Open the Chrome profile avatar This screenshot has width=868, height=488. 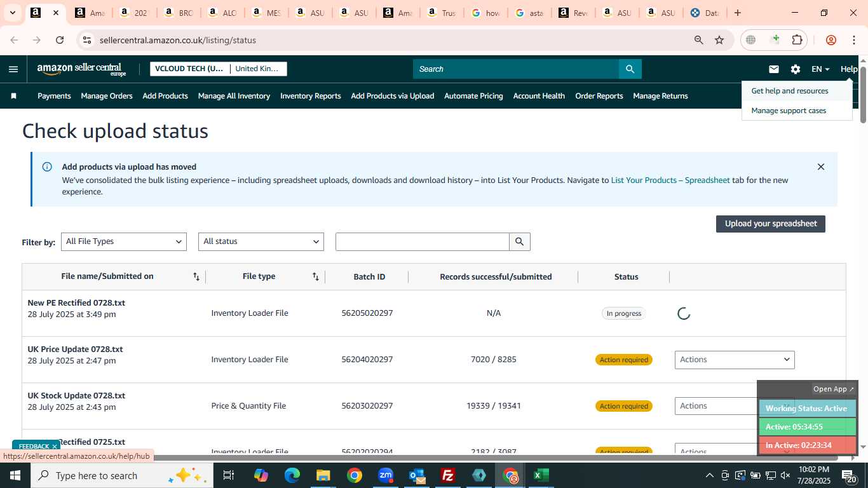(831, 40)
